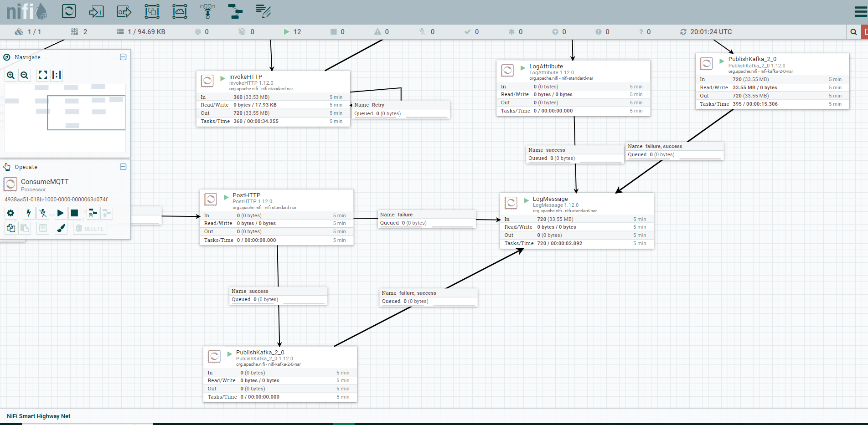Screen dimensions: 868x425
Task: Zoom in using Navigate panel
Action: (x=11, y=75)
